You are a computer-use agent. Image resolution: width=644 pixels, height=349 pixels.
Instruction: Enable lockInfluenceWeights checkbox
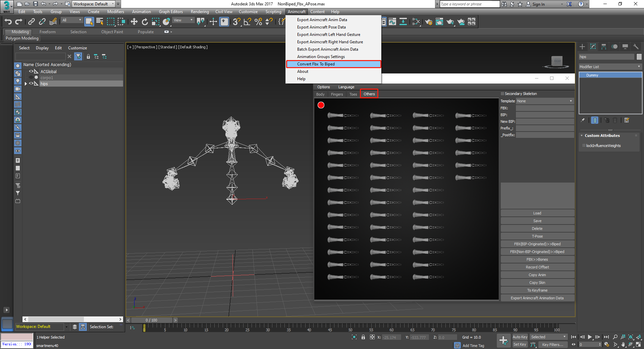pos(584,146)
